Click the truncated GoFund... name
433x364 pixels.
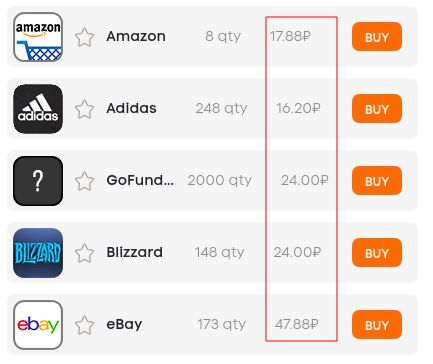click(x=140, y=180)
